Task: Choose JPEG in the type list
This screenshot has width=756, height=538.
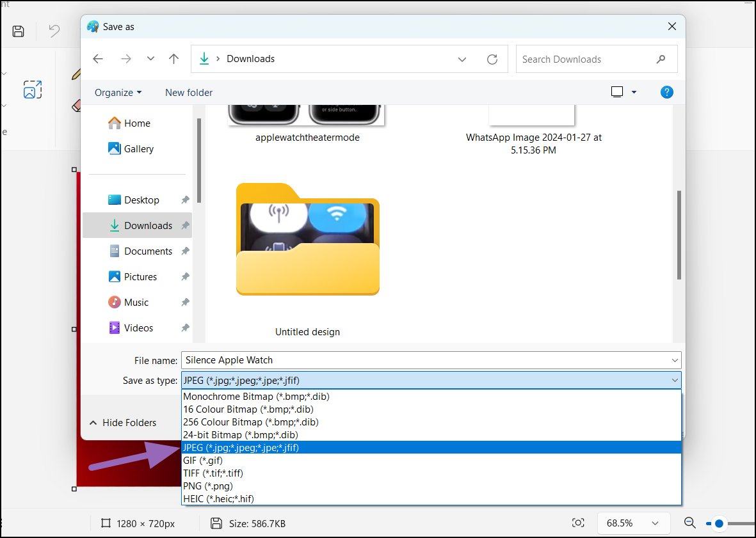Action: click(431, 447)
